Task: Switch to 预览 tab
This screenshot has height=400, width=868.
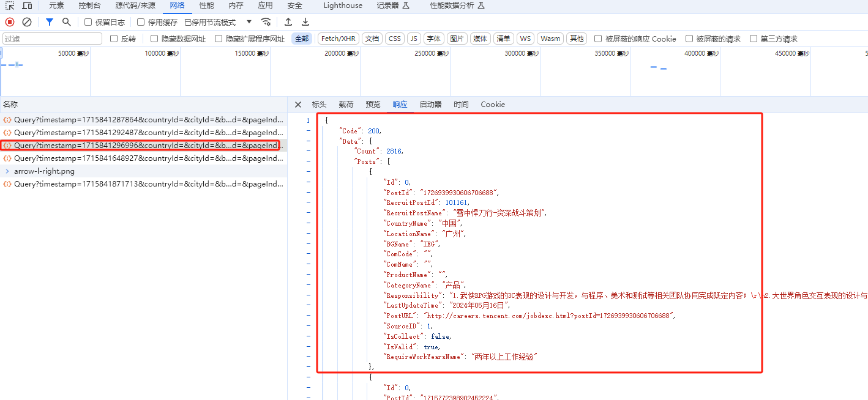Action: pos(373,105)
